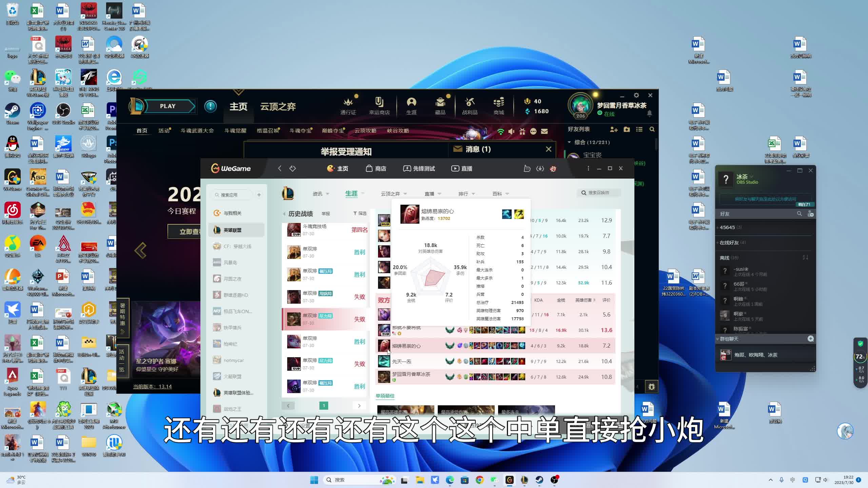
Task: Close the 消息 (1) notification panel
Action: pos(548,149)
